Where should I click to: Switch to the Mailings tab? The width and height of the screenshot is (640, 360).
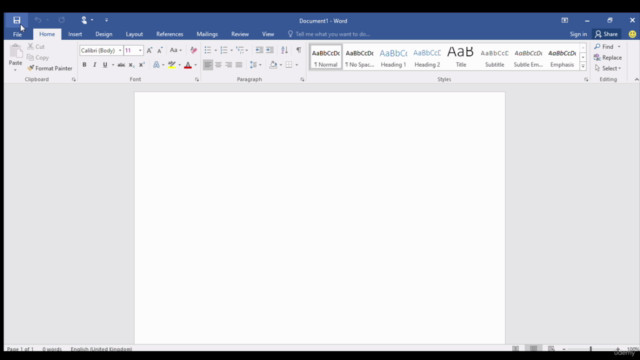coord(207,34)
